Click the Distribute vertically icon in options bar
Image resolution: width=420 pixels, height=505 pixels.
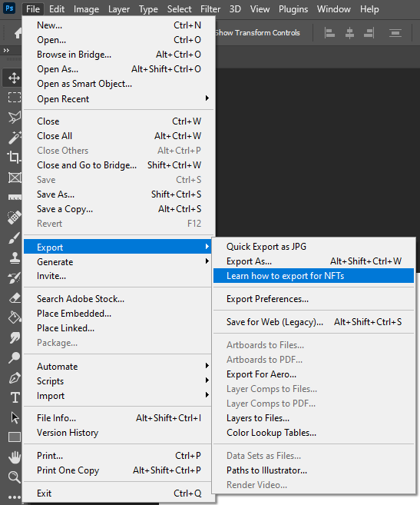coord(395,33)
